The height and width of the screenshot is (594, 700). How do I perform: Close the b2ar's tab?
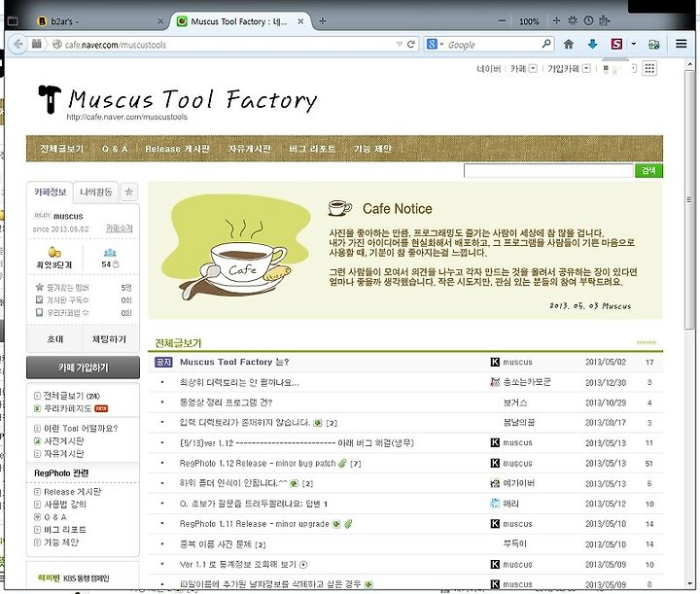(x=160, y=21)
